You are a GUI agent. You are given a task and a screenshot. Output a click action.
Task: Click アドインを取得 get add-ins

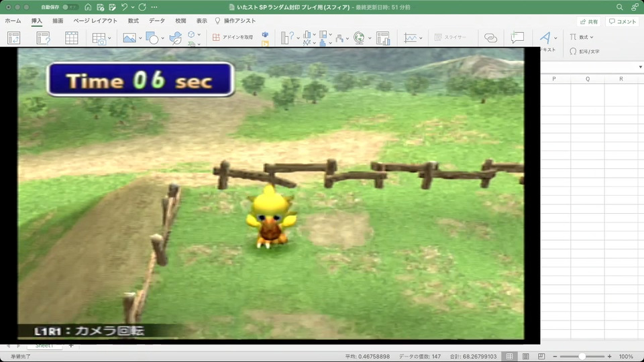tap(233, 37)
